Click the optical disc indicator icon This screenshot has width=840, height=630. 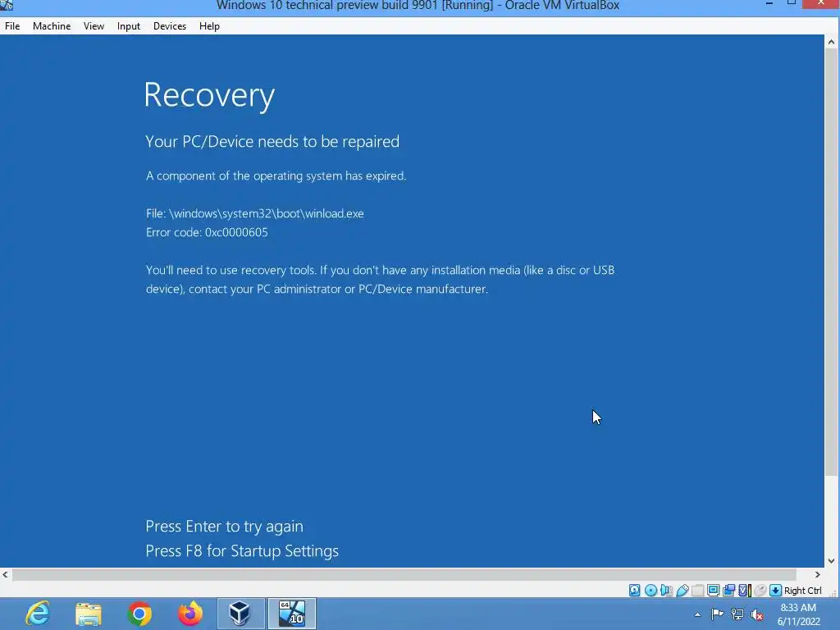(651, 591)
